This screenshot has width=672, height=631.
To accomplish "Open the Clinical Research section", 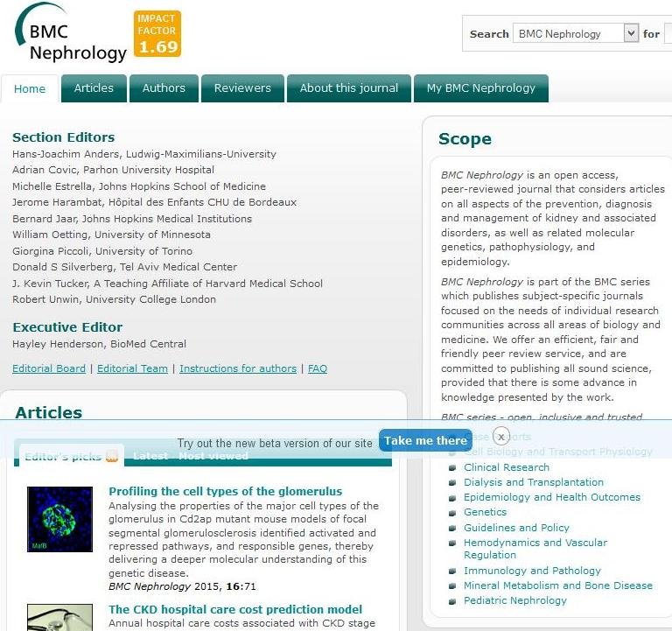I will tap(507, 467).
